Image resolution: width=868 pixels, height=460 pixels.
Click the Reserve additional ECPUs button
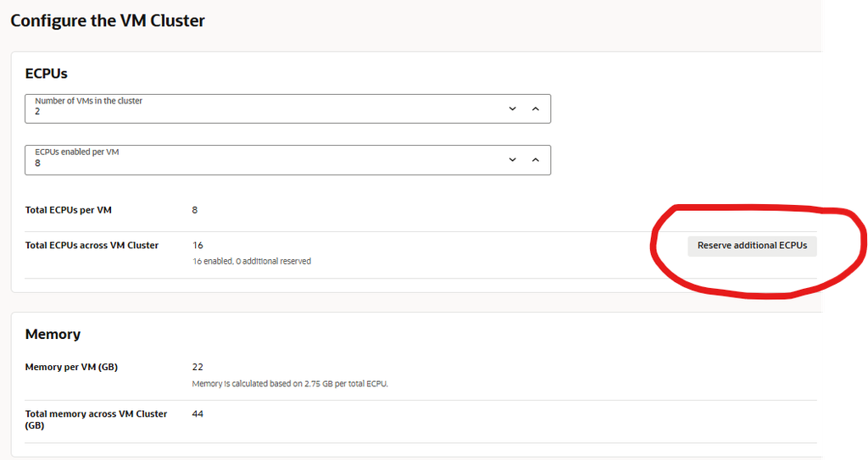point(752,246)
